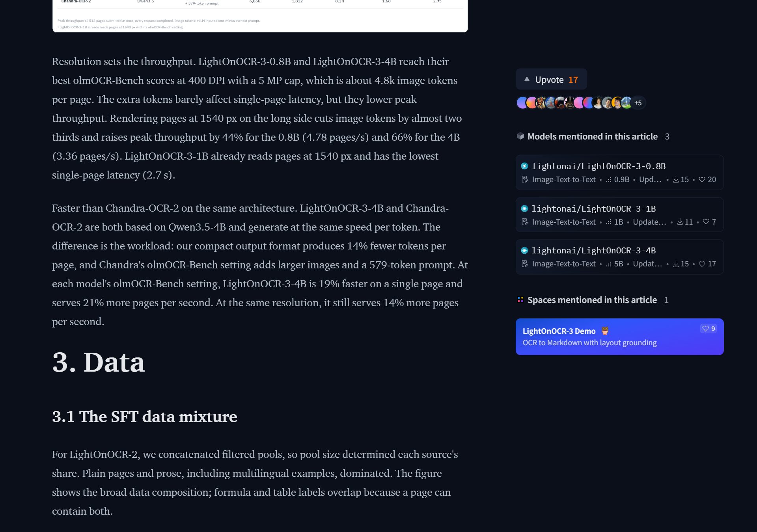Click the 'Models mentioned in this article' heading
The image size is (757, 532).
tap(592, 137)
